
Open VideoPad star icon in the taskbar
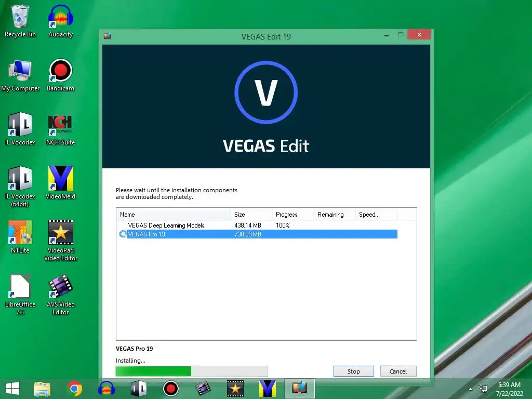[x=235, y=389]
